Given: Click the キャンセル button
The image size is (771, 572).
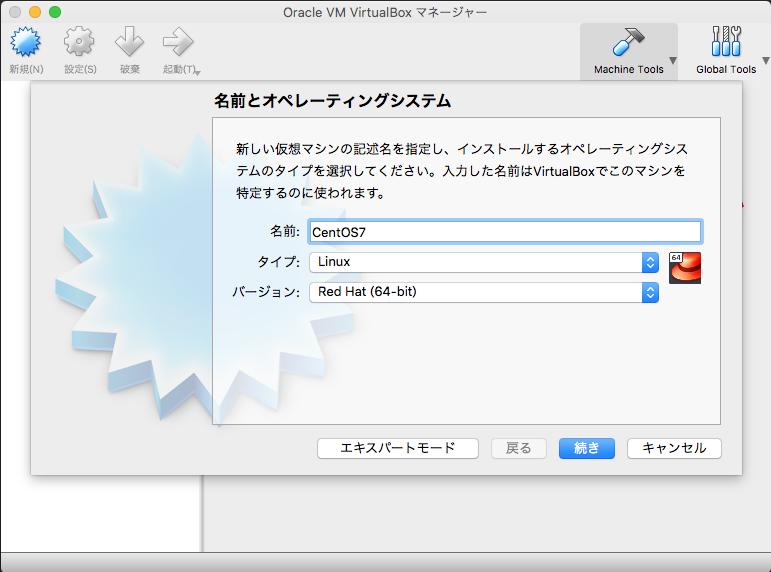Looking at the screenshot, I should (674, 448).
